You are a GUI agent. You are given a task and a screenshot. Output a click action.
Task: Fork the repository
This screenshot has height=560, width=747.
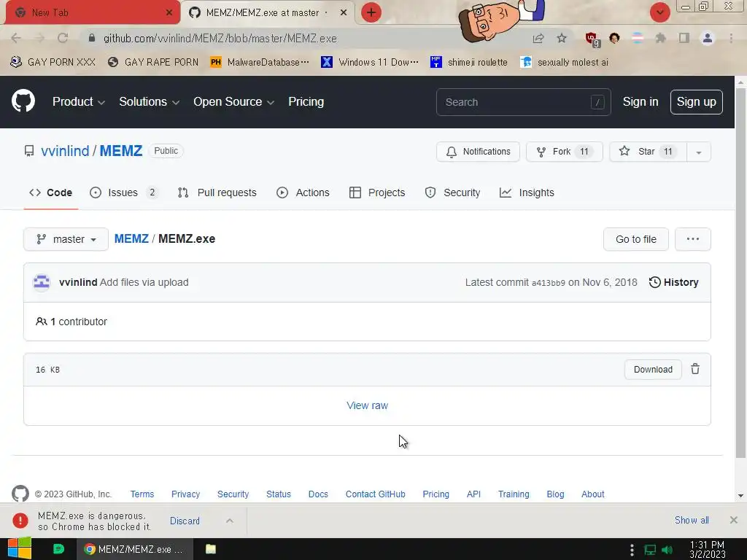pyautogui.click(x=564, y=152)
